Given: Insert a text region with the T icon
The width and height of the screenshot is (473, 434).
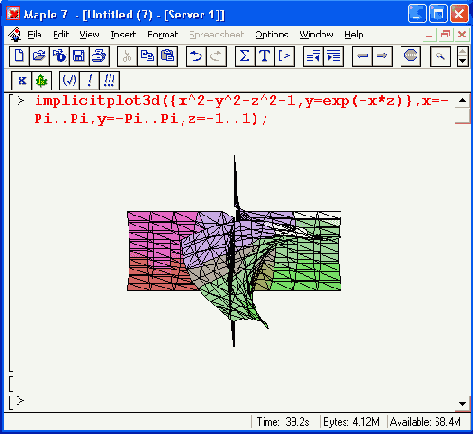Looking at the screenshot, I should pos(265,56).
